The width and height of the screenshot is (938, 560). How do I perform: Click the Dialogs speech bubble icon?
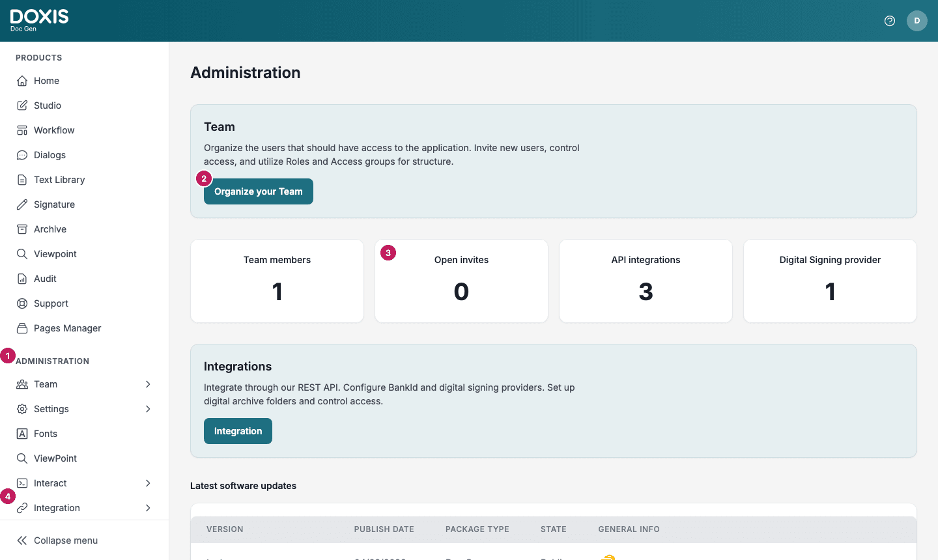(22, 155)
